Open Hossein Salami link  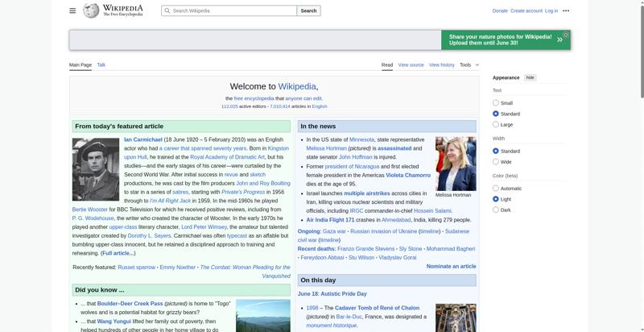tap(432, 211)
